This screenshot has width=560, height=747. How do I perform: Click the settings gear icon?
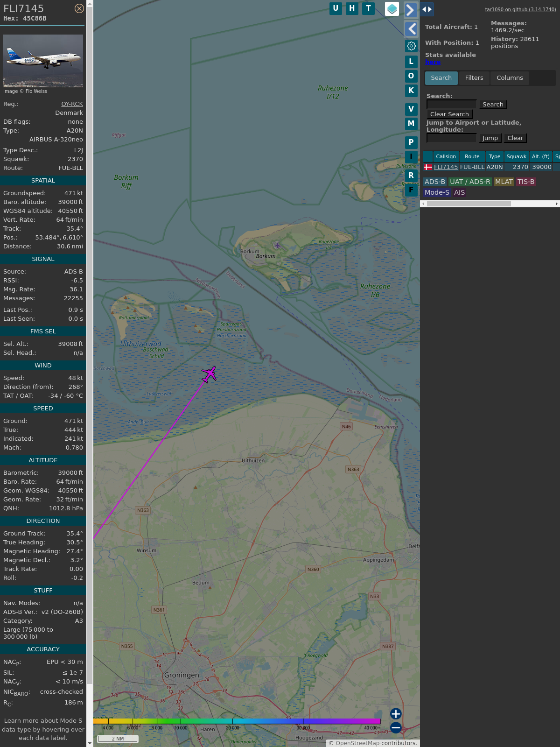point(411,46)
